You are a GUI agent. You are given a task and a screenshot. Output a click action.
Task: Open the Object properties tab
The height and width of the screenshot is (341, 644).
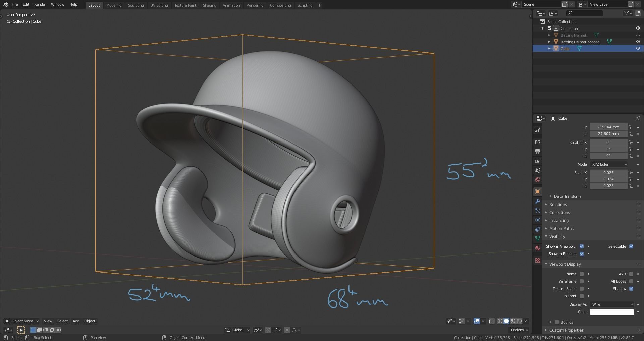[538, 192]
